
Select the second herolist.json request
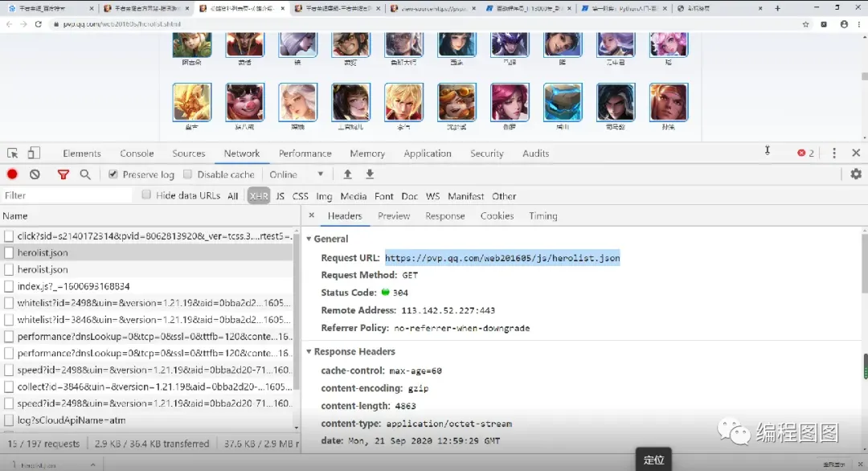(x=149, y=269)
